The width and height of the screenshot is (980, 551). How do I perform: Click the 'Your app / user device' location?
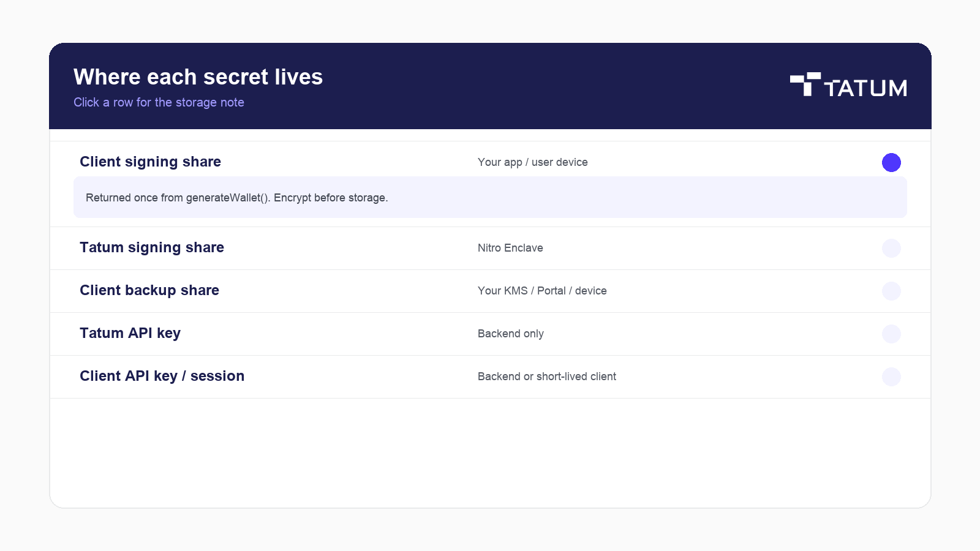[532, 162]
